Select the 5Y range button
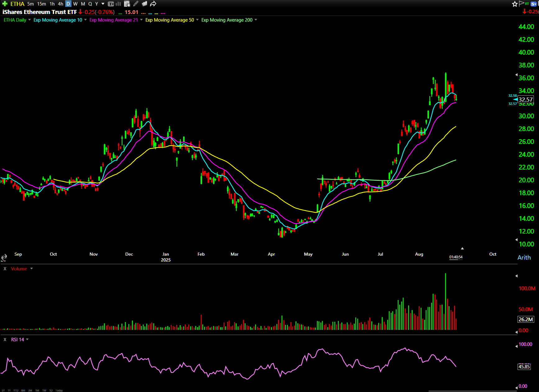Viewport: 539px width, 392px height. coord(3,390)
